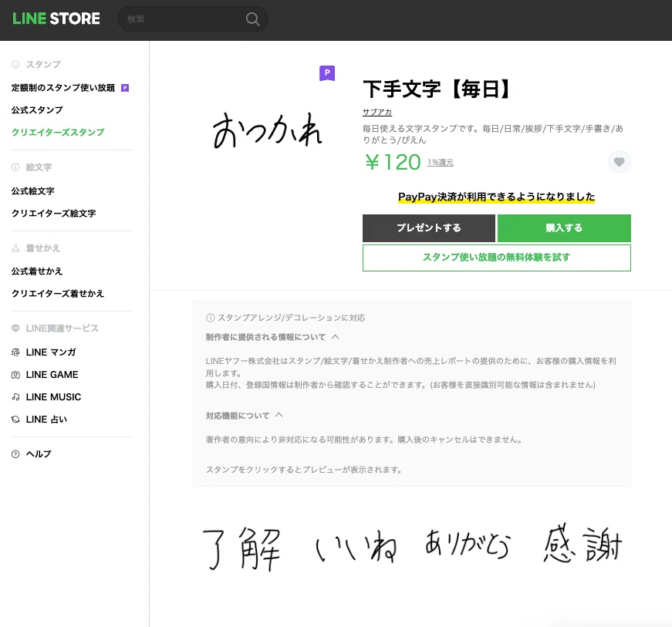Click the LINE 占い icon in sidebar
The width and height of the screenshot is (672, 627).
click(x=15, y=420)
